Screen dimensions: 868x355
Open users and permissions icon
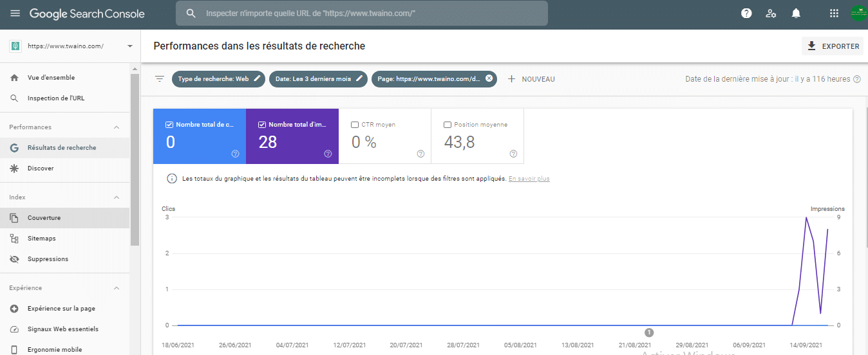[771, 14]
